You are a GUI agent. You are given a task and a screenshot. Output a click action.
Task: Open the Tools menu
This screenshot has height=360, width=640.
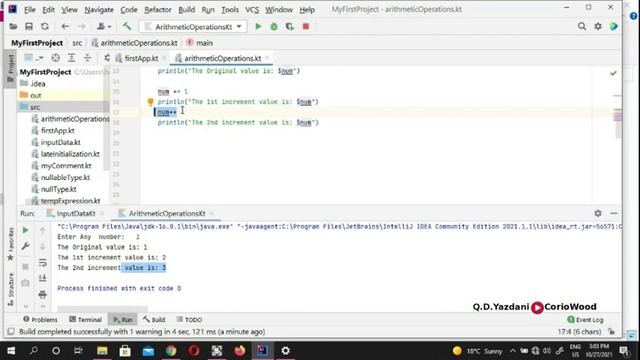click(230, 9)
